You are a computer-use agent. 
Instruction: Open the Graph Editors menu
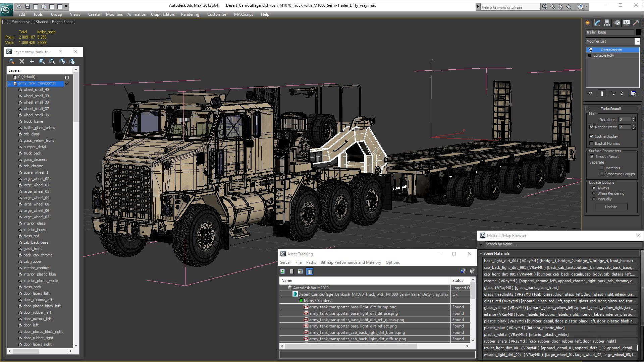click(x=163, y=14)
